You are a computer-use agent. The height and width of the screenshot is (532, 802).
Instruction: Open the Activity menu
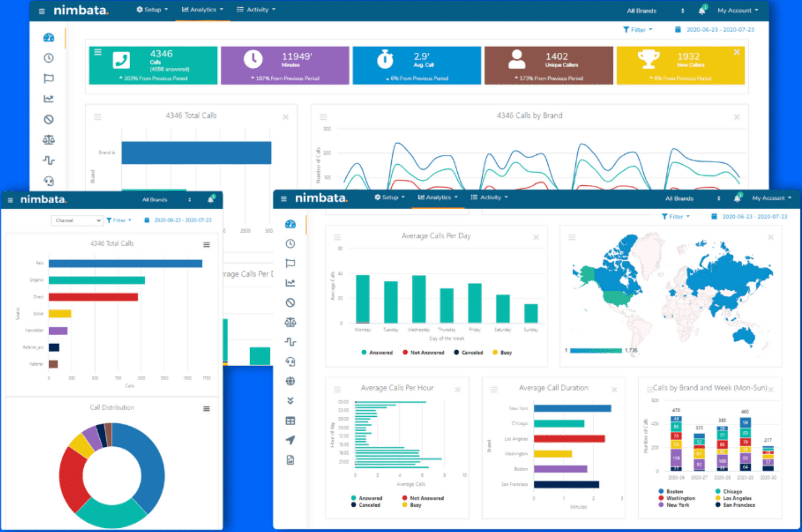click(489, 197)
